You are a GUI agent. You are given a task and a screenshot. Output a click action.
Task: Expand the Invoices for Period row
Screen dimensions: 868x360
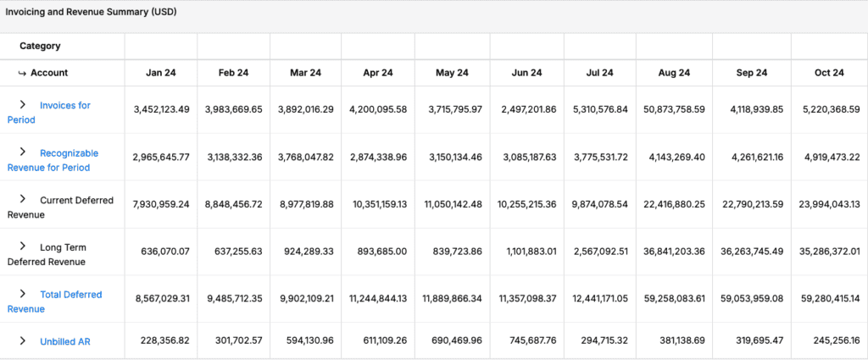23,104
